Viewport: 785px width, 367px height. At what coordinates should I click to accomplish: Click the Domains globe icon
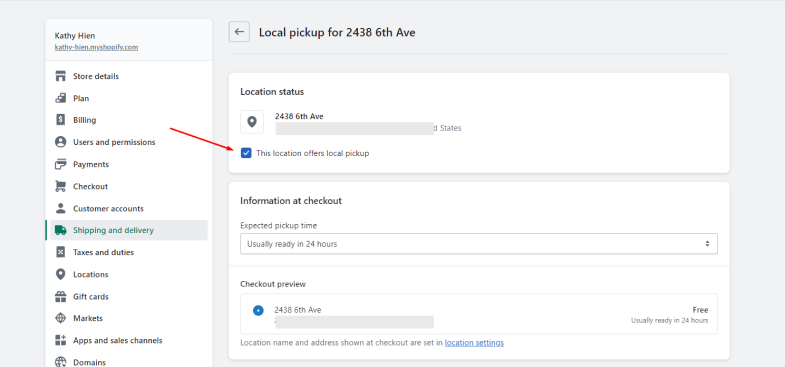pos(61,362)
